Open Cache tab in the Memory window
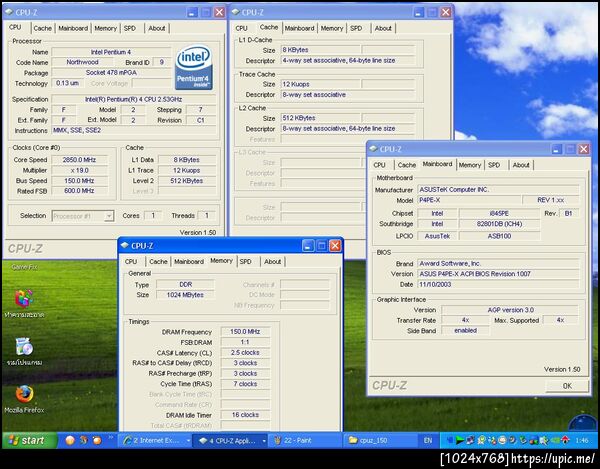Viewport: 600px width, 469px height. click(x=157, y=261)
